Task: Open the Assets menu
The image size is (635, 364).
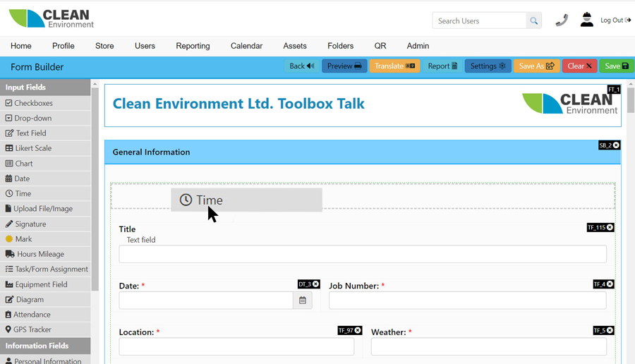Action: [295, 46]
